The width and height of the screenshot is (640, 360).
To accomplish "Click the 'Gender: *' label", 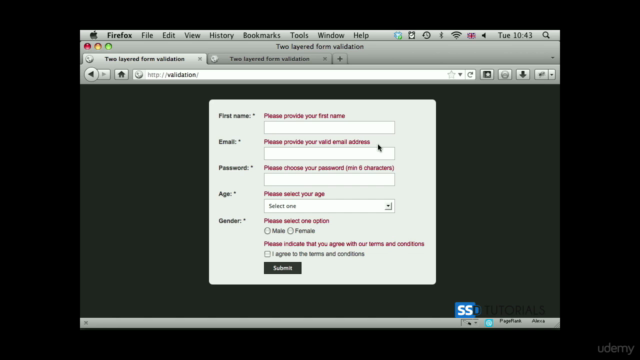I will pyautogui.click(x=232, y=221).
